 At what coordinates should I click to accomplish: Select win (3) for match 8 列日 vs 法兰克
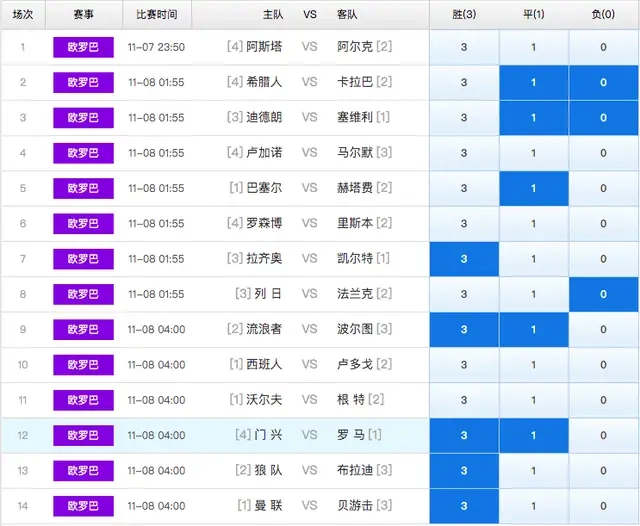[464, 294]
